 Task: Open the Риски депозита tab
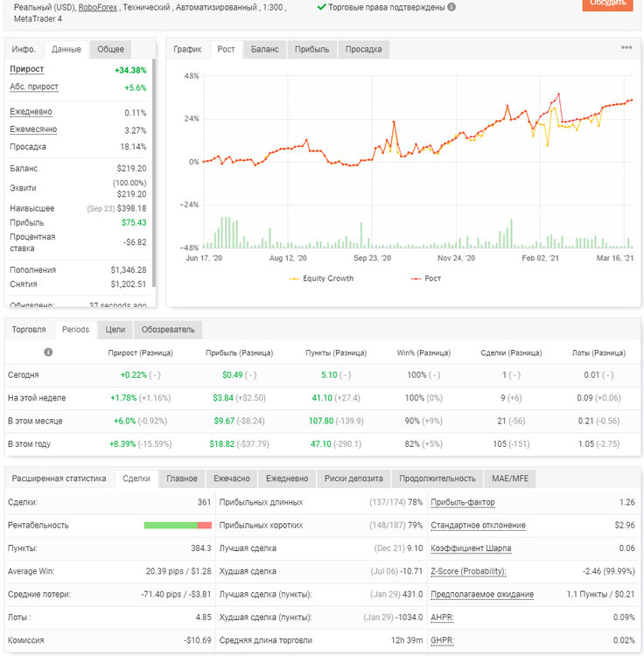(353, 478)
